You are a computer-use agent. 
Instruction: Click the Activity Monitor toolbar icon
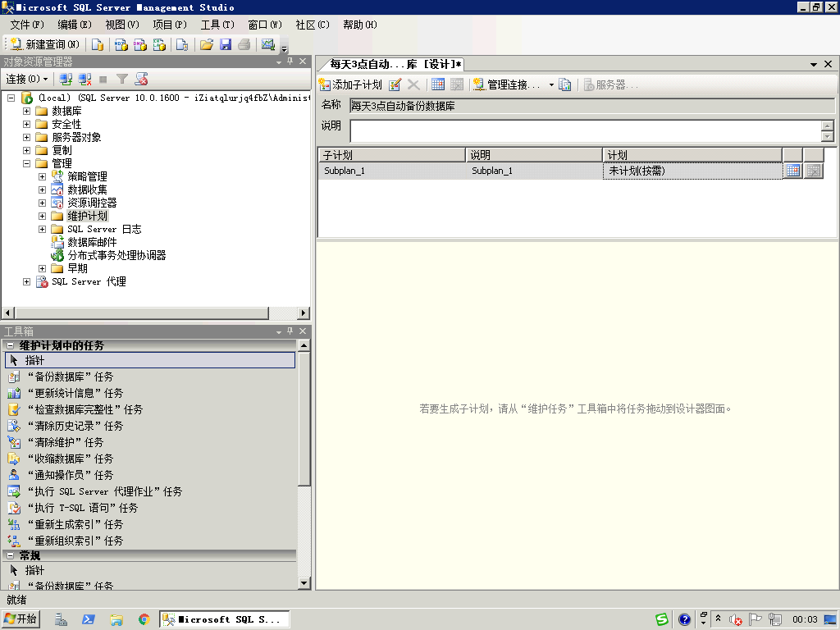point(268,44)
